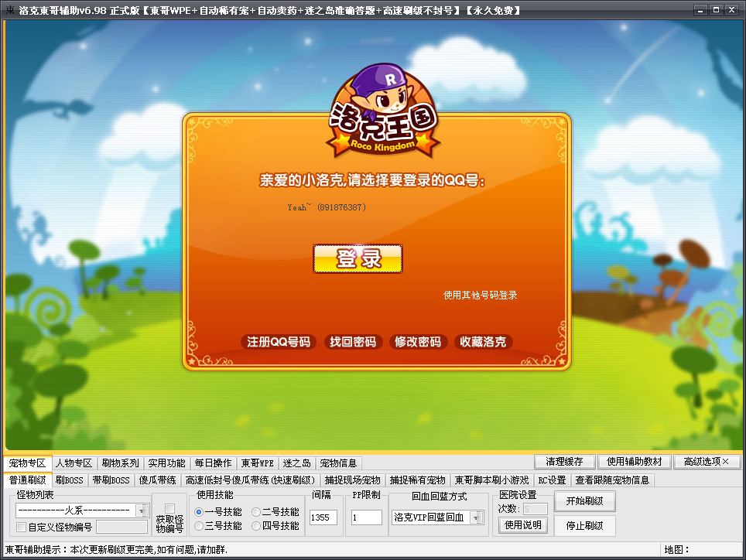Click the orange 登录 login button
Viewport: 746px width, 560px height.
pyautogui.click(x=358, y=258)
